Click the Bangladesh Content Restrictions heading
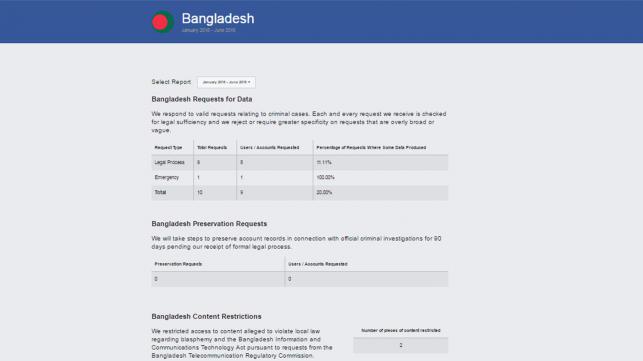 tap(206, 316)
